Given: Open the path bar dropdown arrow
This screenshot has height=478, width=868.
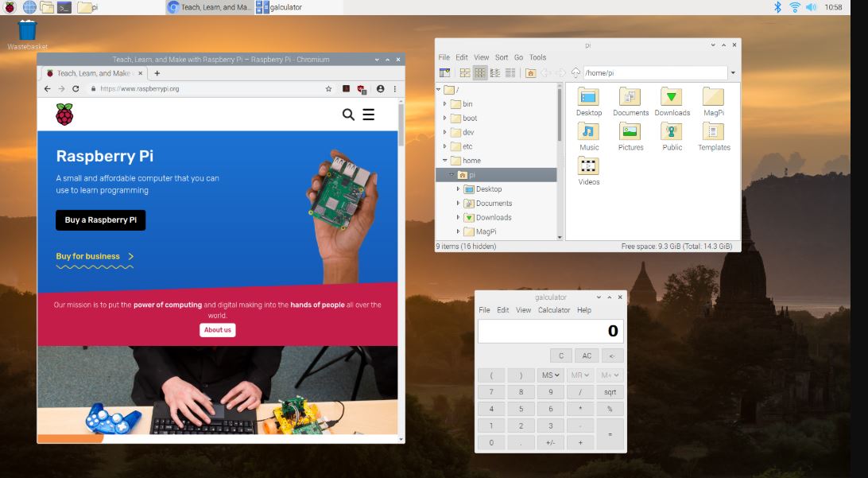Looking at the screenshot, I should (733, 72).
